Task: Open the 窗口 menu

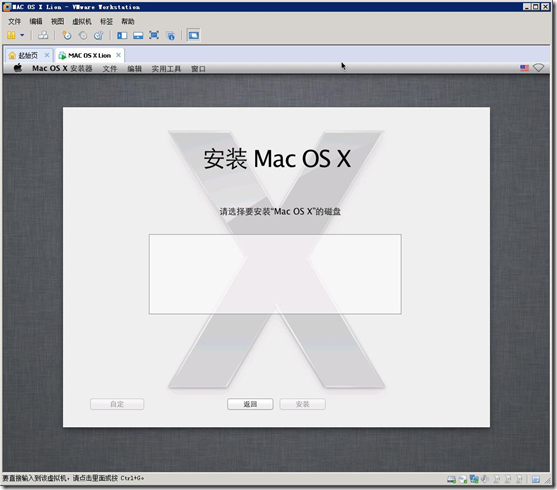Action: 198,69
